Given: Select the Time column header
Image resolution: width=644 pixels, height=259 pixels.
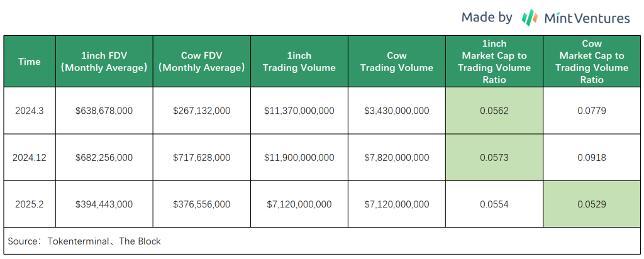Looking at the screenshot, I should pos(30,62).
